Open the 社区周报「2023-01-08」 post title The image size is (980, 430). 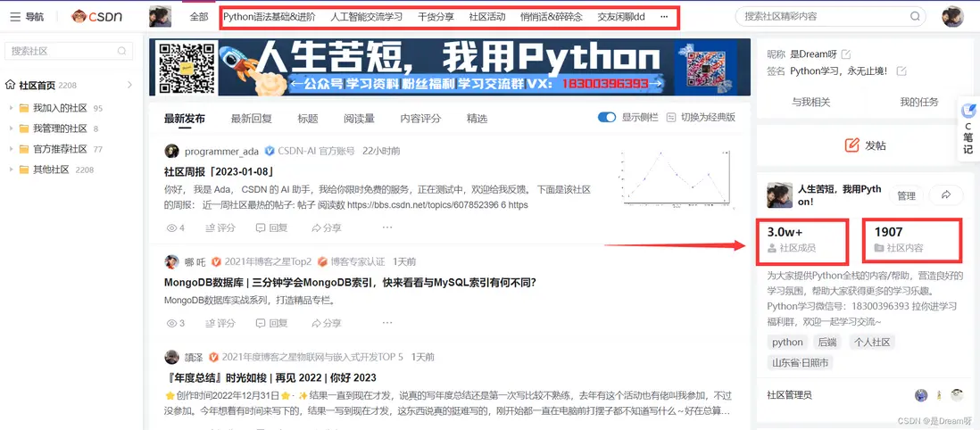[x=220, y=171]
